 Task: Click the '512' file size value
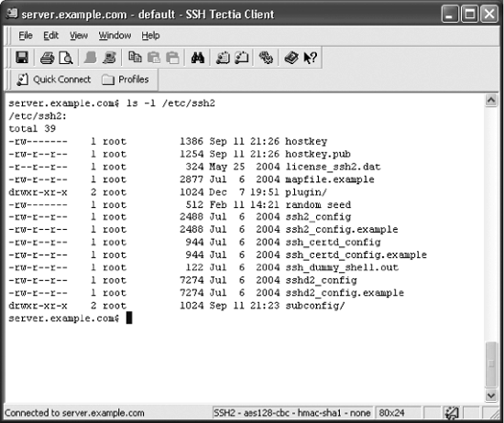194,204
